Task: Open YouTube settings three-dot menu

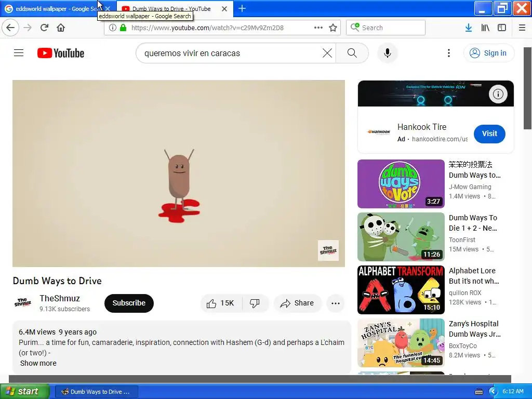Action: (x=448, y=53)
